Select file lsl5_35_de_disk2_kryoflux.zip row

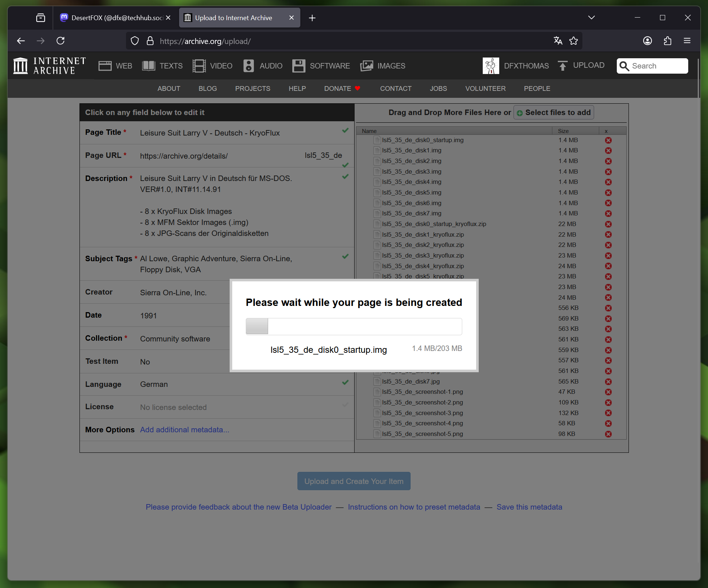491,245
